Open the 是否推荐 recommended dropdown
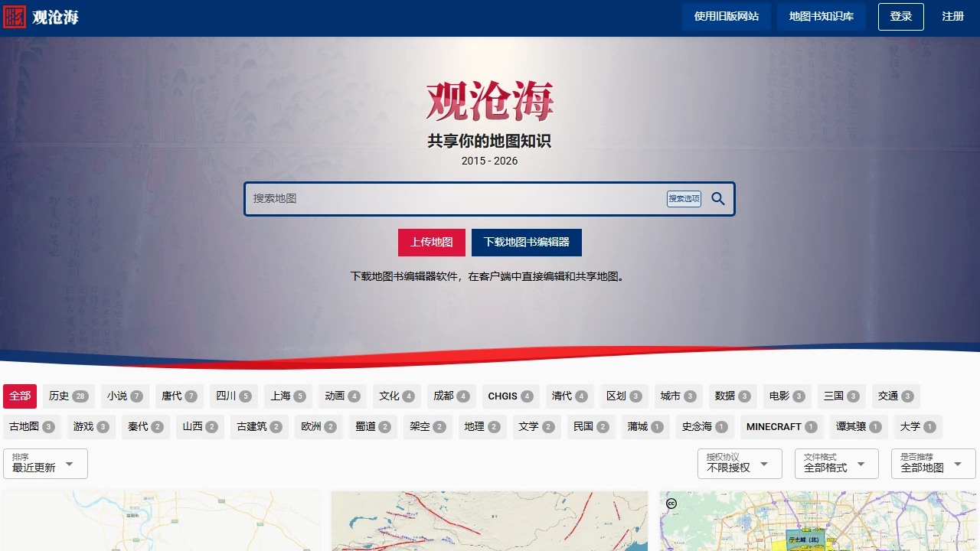 pyautogui.click(x=933, y=464)
